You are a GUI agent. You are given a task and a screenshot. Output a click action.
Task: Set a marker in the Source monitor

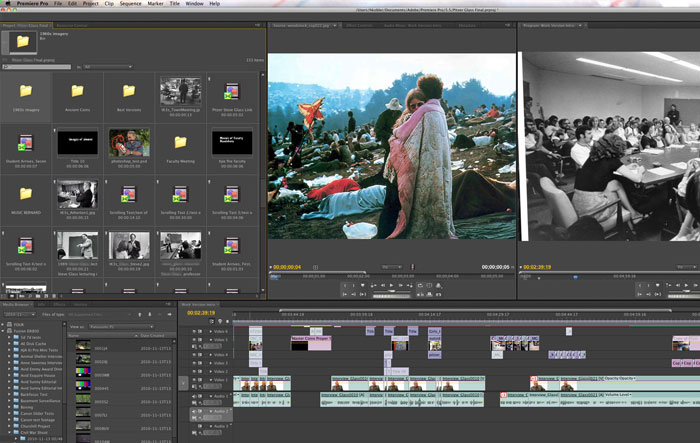[362, 285]
